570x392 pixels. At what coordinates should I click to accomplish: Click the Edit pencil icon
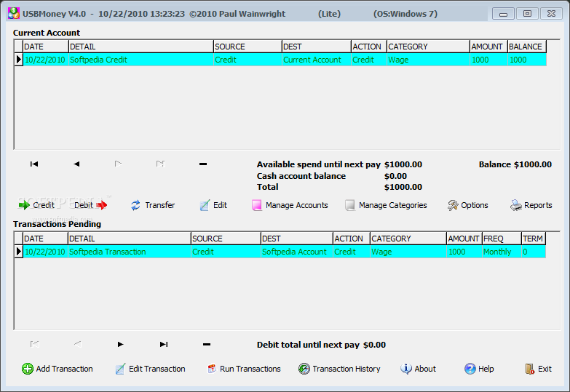click(x=205, y=205)
